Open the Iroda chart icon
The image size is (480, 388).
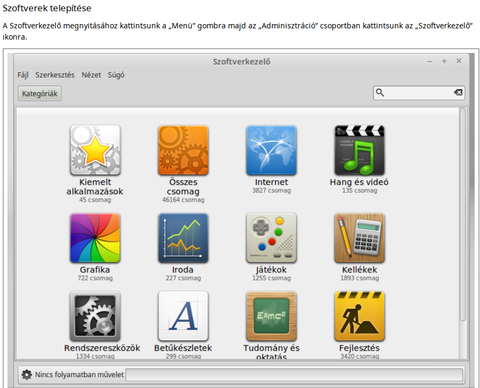[x=183, y=238]
